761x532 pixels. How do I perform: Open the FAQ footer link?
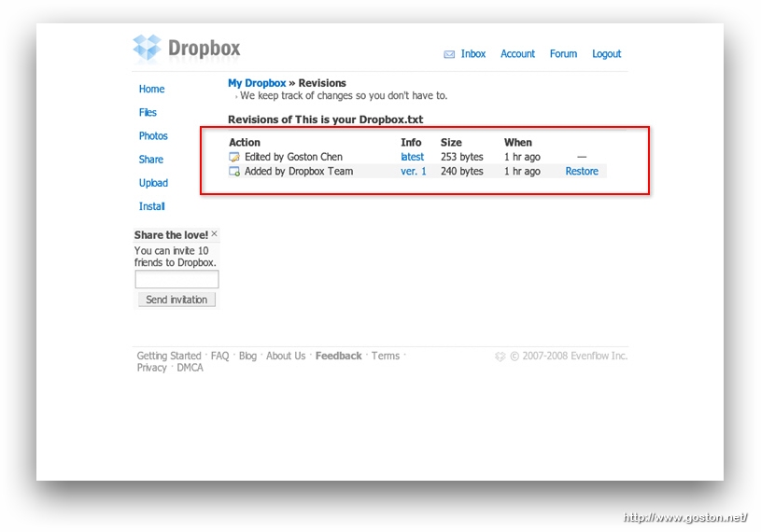point(219,356)
